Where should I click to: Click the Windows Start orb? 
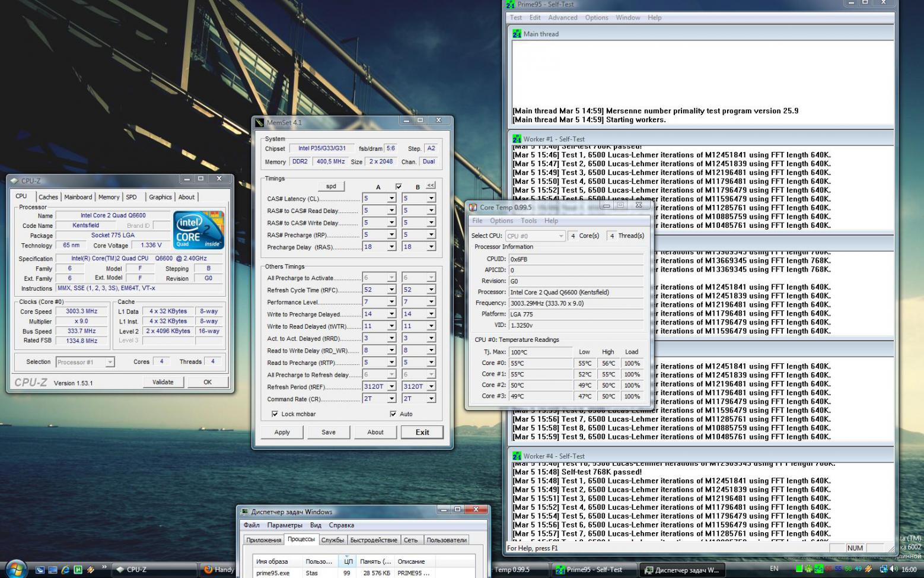(16, 569)
